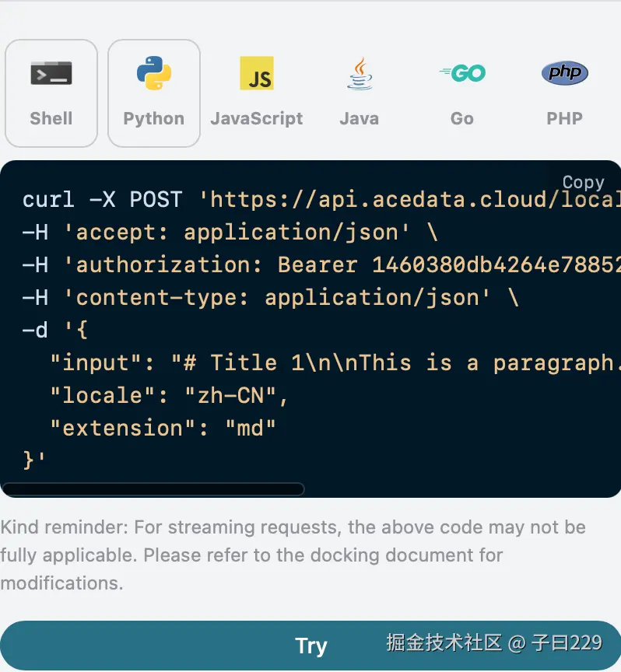Show the Go code tab label
This screenshot has width=621, height=672.
click(x=462, y=119)
